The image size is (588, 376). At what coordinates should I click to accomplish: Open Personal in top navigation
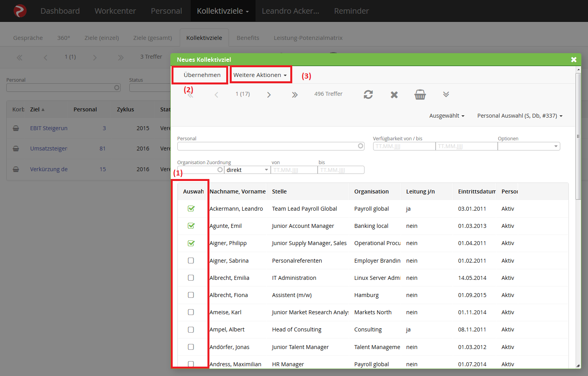(x=166, y=11)
